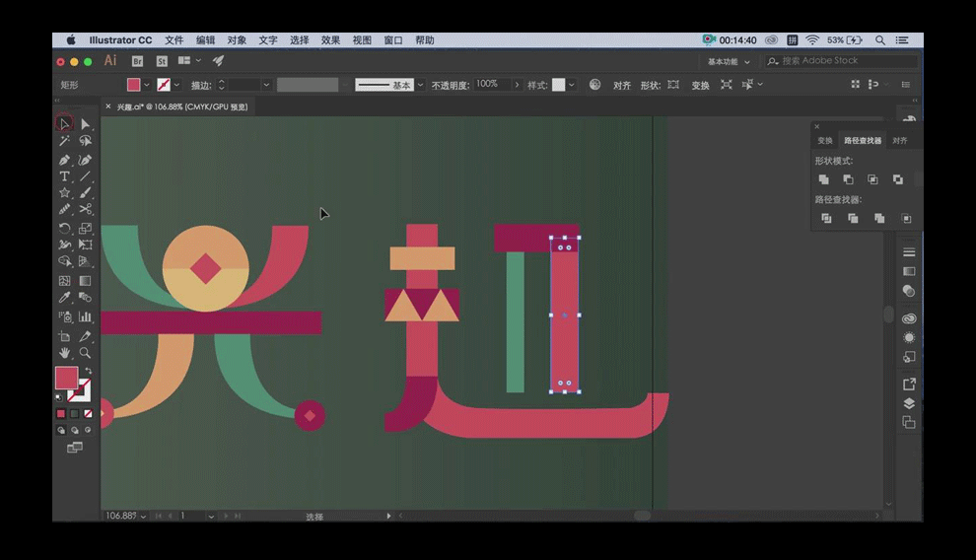
Task: Open the 效果 menu
Action: tap(330, 40)
